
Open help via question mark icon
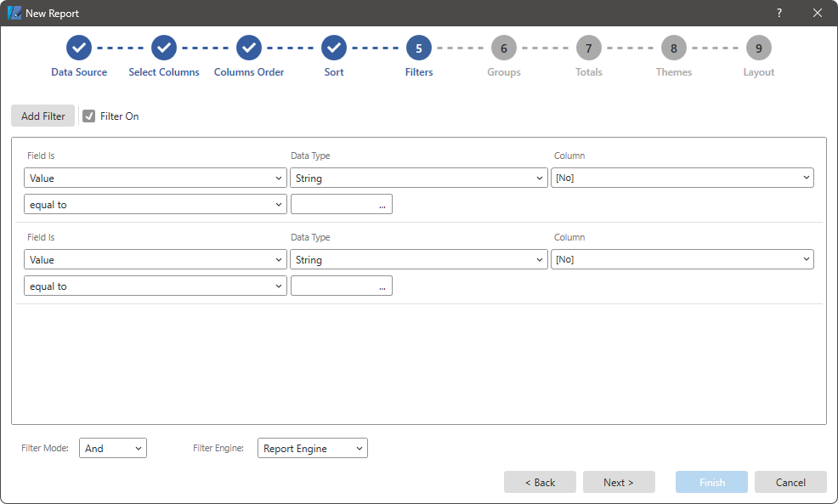(x=779, y=13)
